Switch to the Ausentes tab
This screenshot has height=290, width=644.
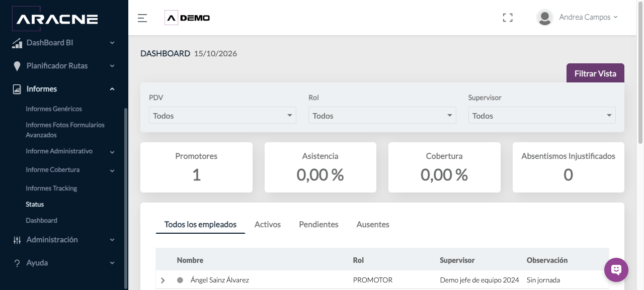coord(373,225)
